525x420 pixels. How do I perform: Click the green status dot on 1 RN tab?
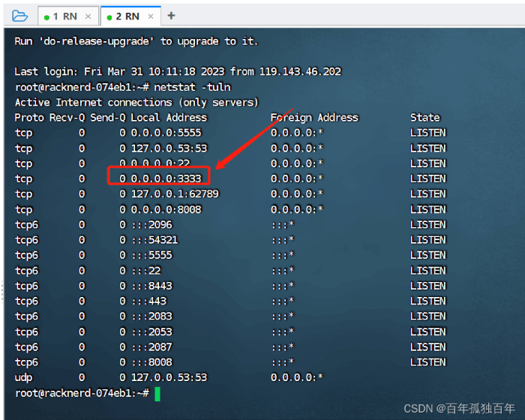click(x=46, y=17)
